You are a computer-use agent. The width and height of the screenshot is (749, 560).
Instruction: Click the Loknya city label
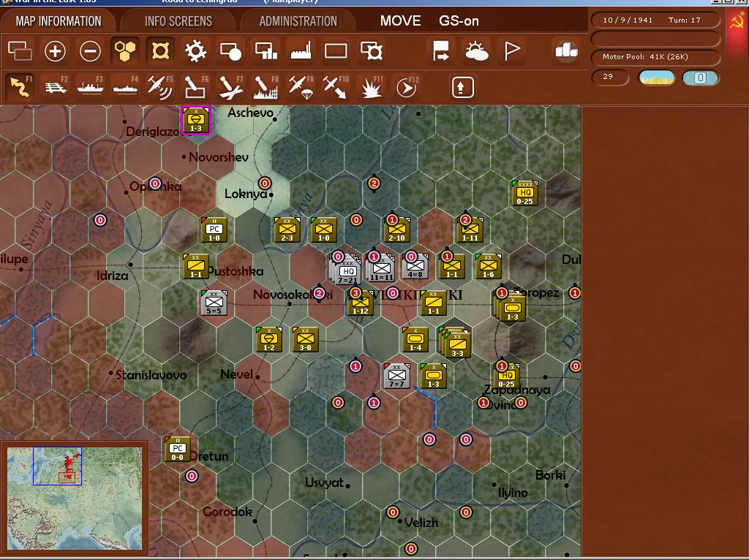tap(246, 194)
